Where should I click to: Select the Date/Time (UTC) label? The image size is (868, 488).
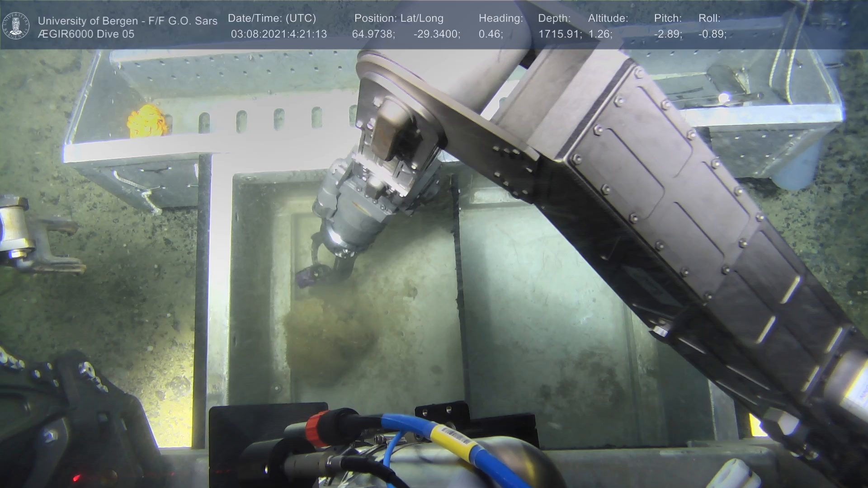272,18
